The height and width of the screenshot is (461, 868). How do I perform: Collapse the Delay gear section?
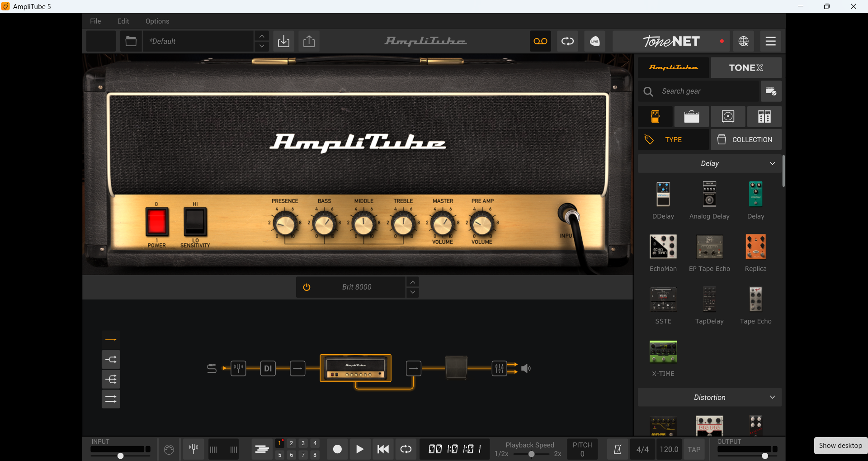click(710, 163)
